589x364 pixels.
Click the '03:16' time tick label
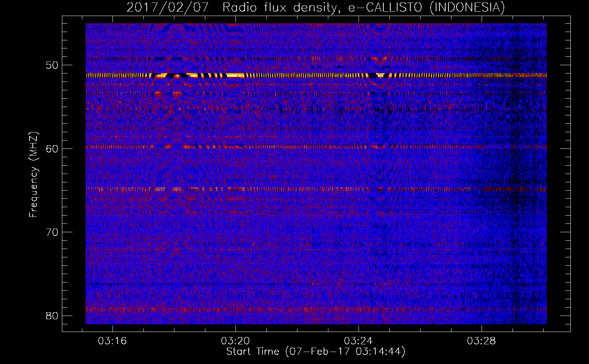[112, 341]
